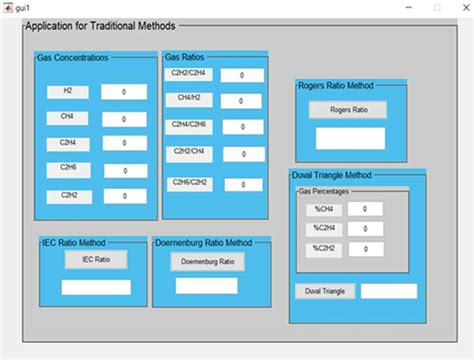Click the C2H2 concentration input field

tap(125, 196)
